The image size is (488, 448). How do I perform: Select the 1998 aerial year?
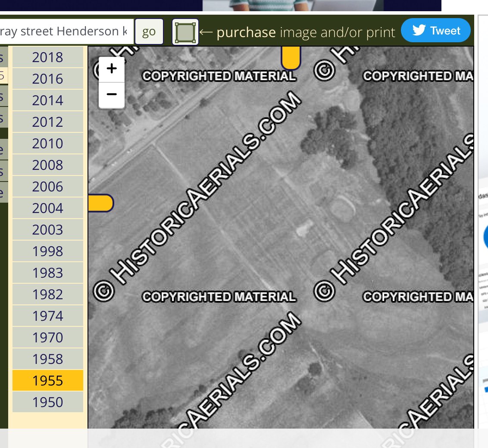[x=47, y=251]
